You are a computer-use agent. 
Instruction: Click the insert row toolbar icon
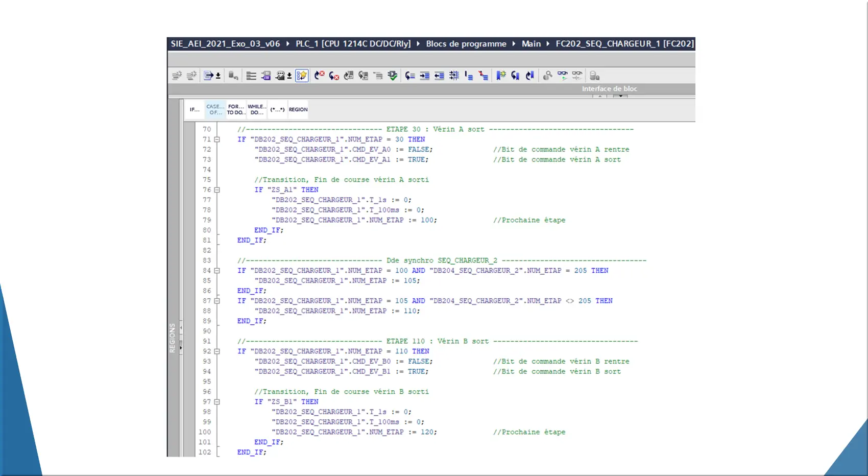tap(177, 76)
